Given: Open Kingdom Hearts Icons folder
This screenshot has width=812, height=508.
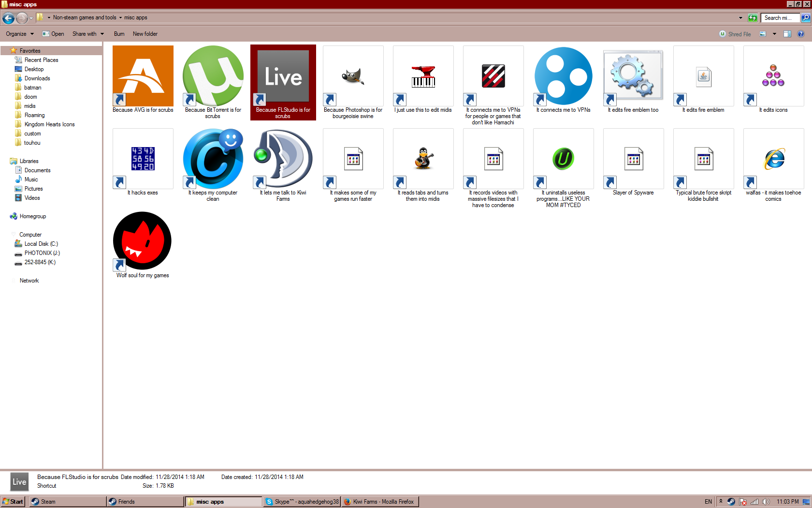Looking at the screenshot, I should [x=45, y=124].
